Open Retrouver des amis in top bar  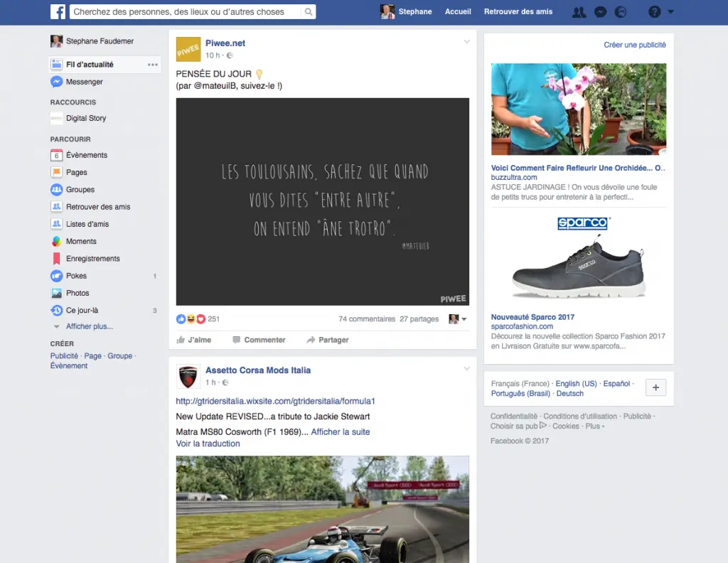point(518,12)
